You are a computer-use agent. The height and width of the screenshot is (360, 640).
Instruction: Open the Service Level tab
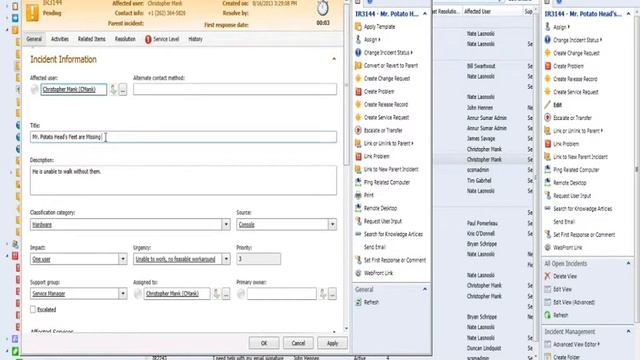coord(162,39)
